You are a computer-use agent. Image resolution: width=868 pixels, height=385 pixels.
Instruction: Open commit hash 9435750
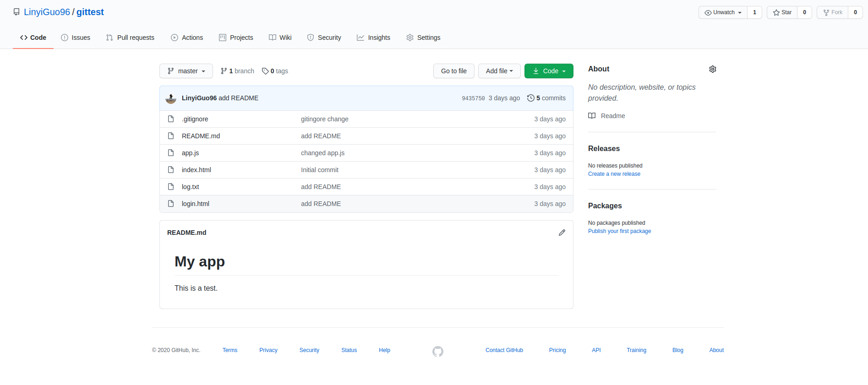click(x=473, y=98)
